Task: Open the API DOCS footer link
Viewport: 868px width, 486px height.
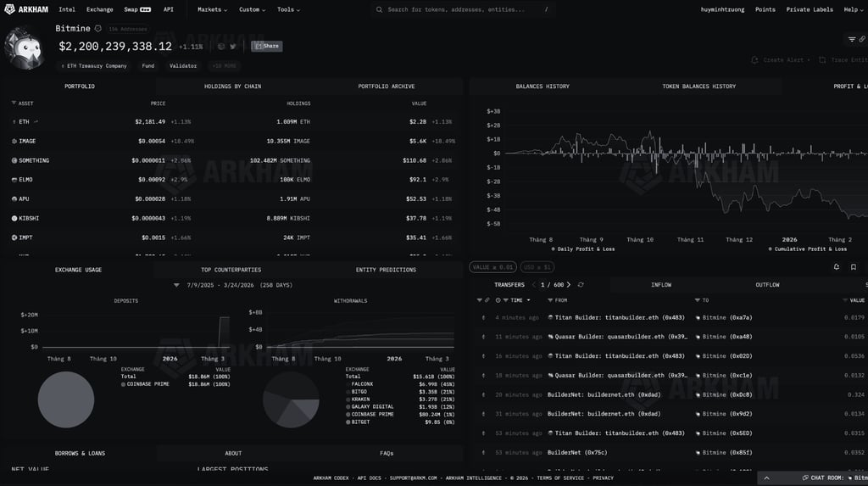Action: [370, 478]
